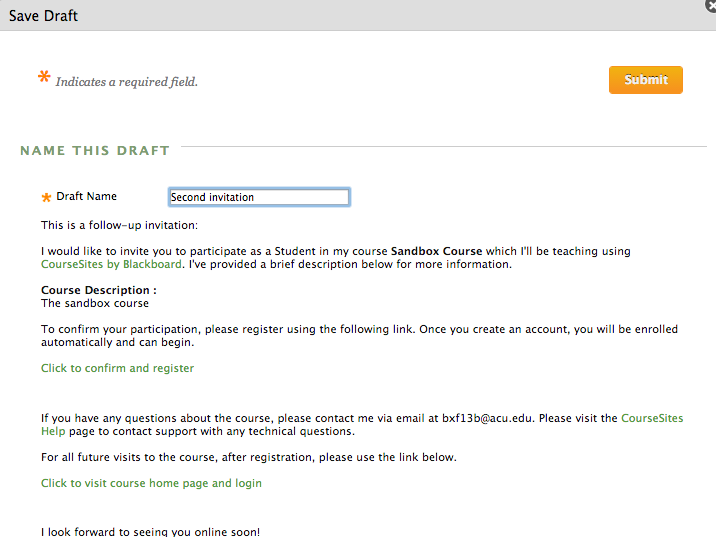Screen dimensions: 716x537
Task: Click the bxf13b@acu.edu email address
Action: pos(487,418)
